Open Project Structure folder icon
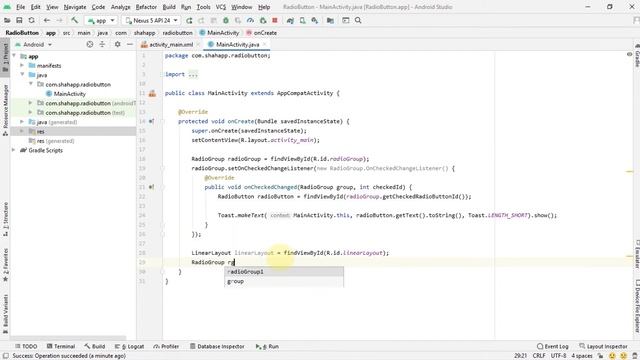Screen dimensions: 640x360 tap(330, 20)
